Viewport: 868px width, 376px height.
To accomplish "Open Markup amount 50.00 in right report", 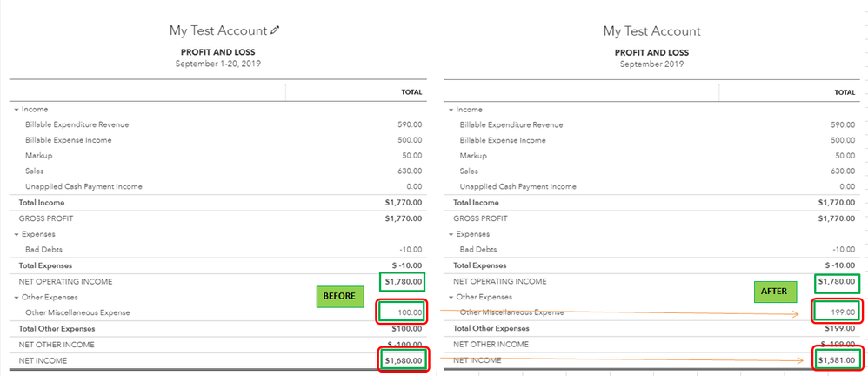I will 845,156.
